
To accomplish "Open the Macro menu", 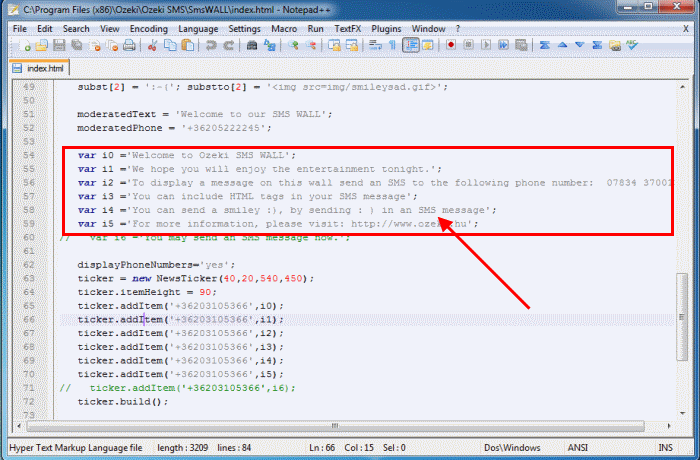I will (x=284, y=29).
